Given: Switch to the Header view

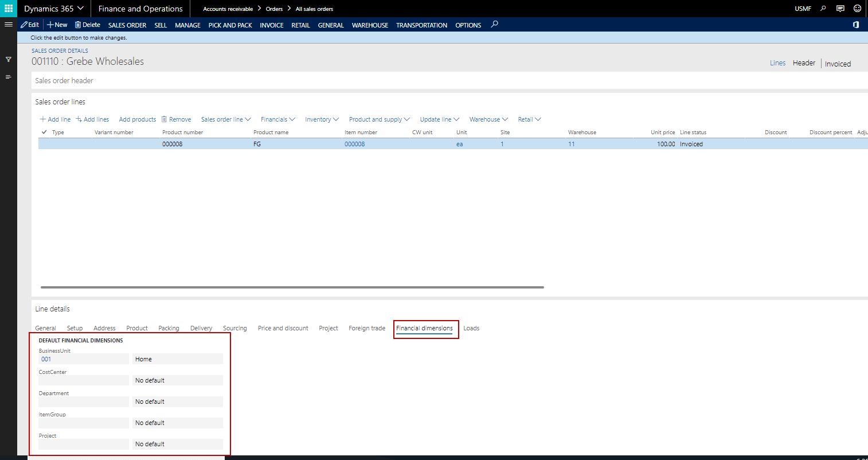Looking at the screenshot, I should tap(804, 63).
